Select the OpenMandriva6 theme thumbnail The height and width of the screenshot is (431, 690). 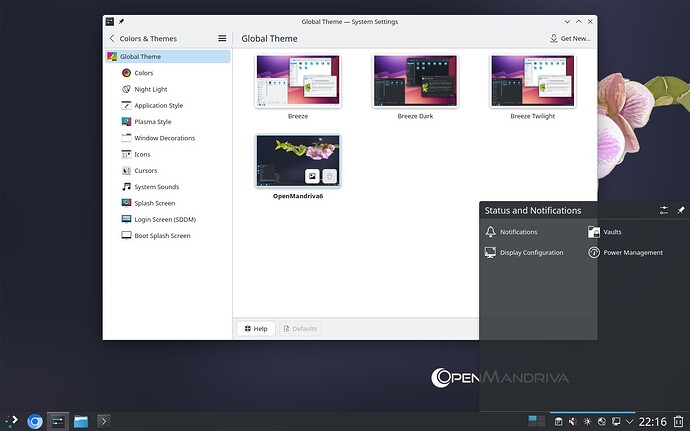click(298, 161)
